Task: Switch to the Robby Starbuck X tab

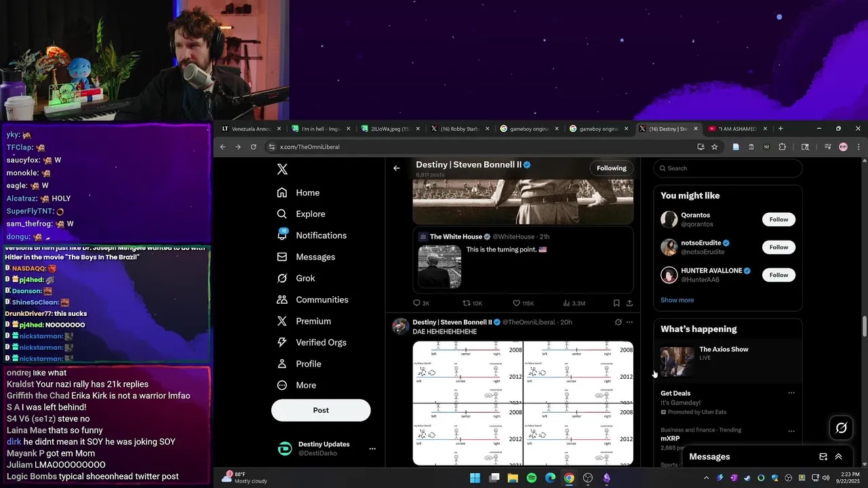Action: (x=460, y=129)
